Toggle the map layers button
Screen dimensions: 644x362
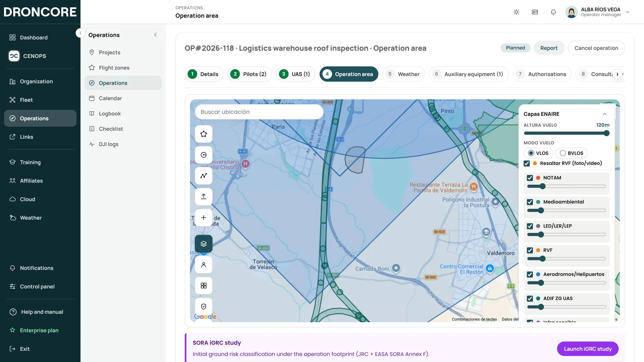click(x=204, y=244)
